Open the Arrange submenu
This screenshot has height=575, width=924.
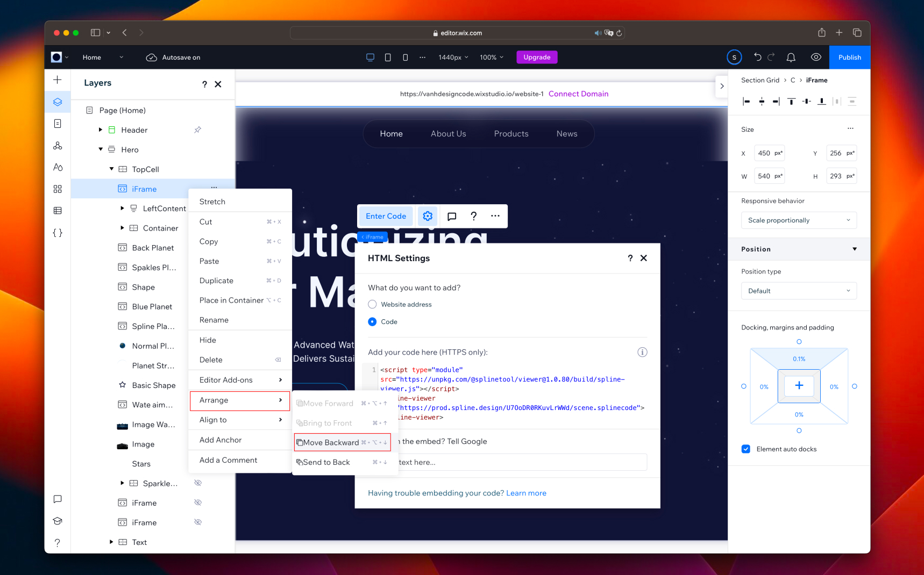coord(240,401)
